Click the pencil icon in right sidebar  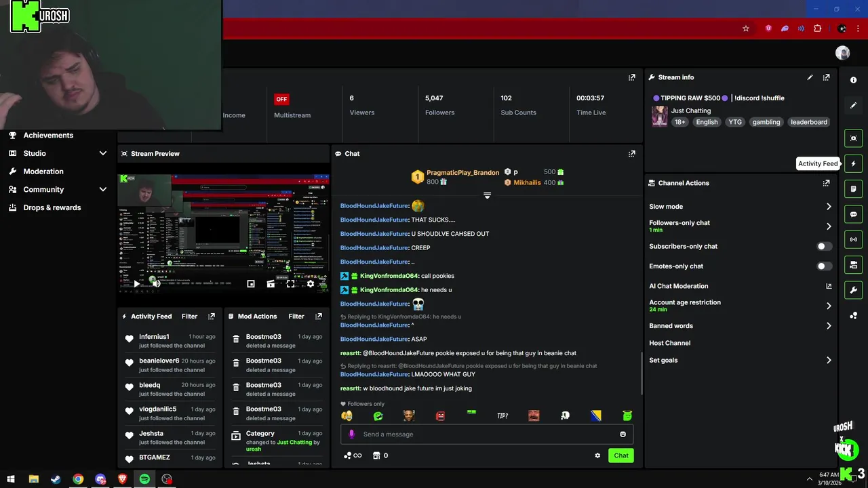[x=853, y=106]
